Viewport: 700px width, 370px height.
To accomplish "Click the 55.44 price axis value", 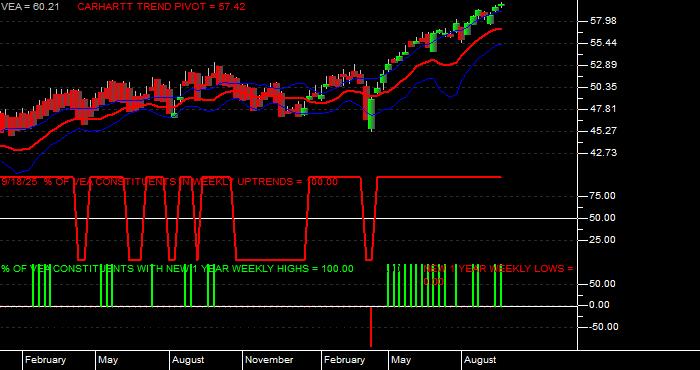I will pyautogui.click(x=604, y=43).
